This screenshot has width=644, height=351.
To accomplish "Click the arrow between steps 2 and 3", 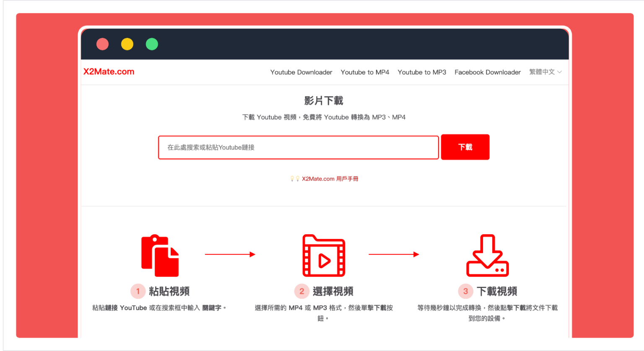I will [394, 254].
